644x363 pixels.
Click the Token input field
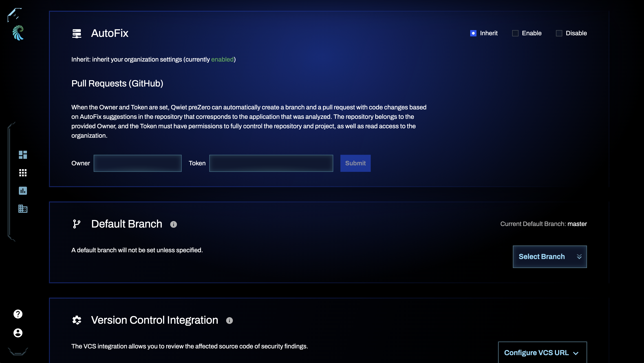271,163
